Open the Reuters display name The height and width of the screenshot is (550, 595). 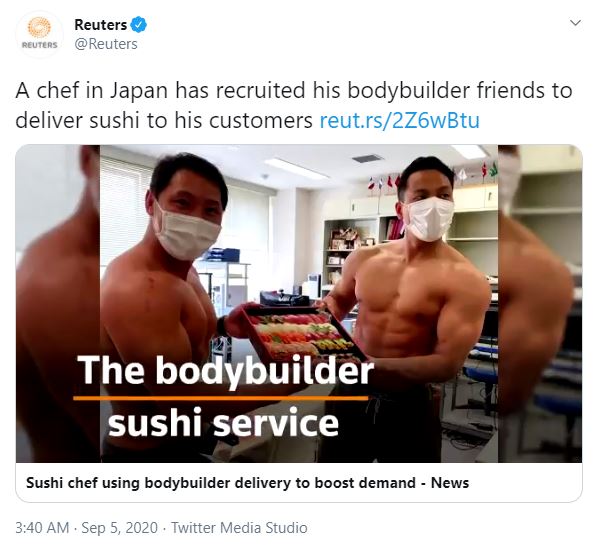(101, 25)
